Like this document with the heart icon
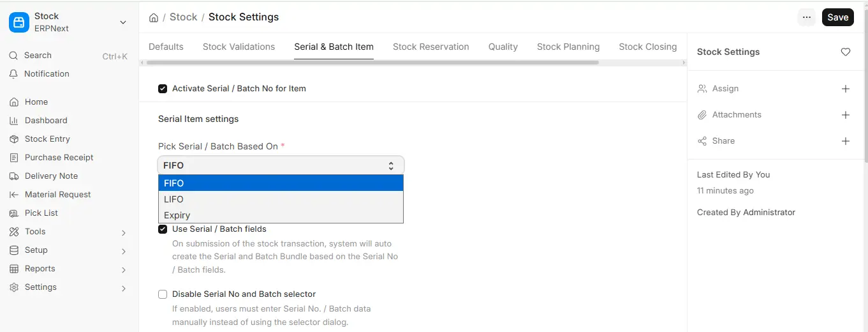Viewport: 868px width, 332px height. click(x=846, y=52)
